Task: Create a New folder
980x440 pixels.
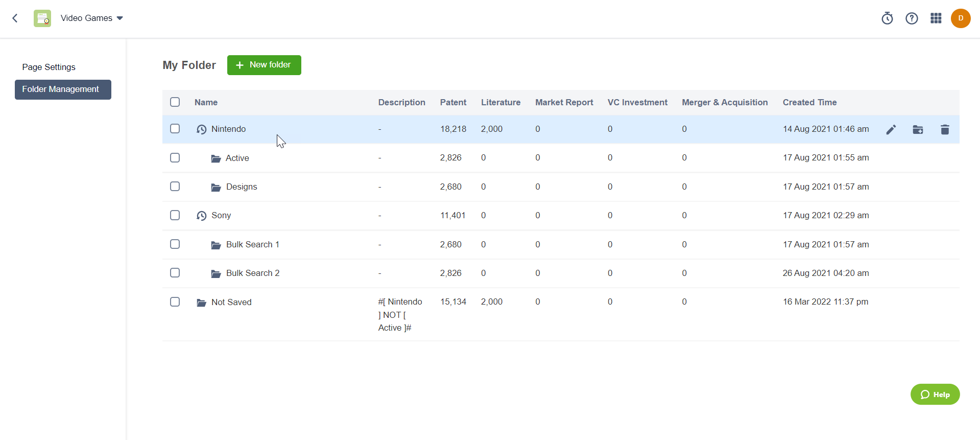Action: click(x=264, y=65)
